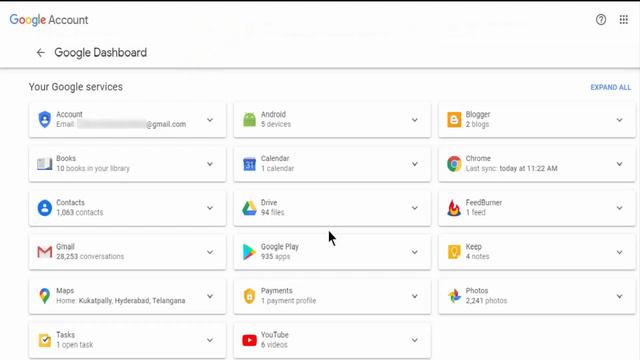Click the '6 videos' text
The width and height of the screenshot is (640, 360).
pos(274,345)
